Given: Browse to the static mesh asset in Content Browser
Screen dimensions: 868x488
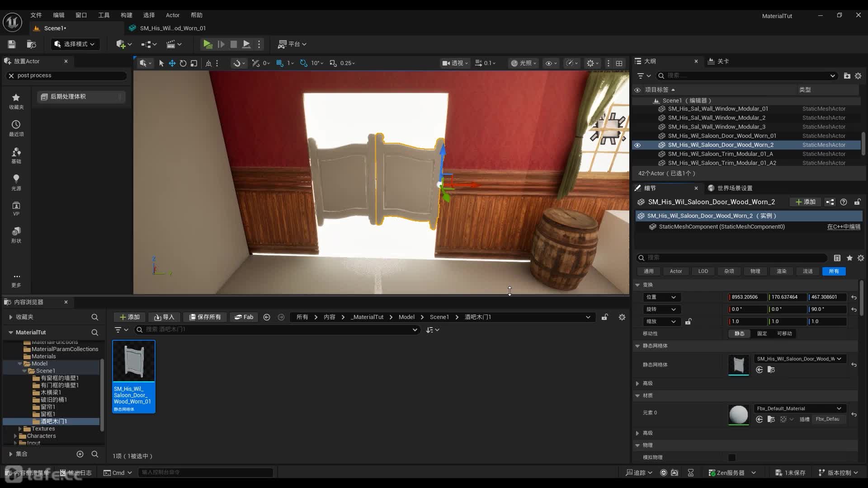Looking at the screenshot, I should point(771,370).
